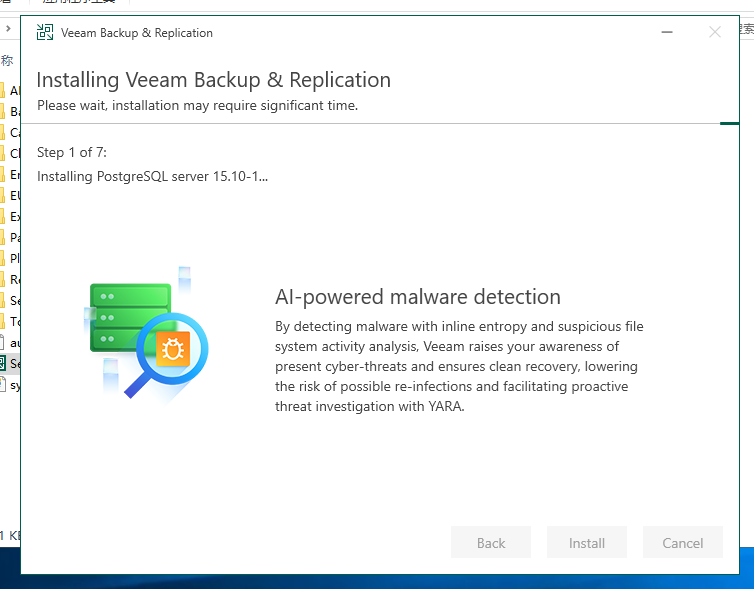This screenshot has width=754, height=589.
Task: Click the installation progress bar
Action: pos(380,124)
